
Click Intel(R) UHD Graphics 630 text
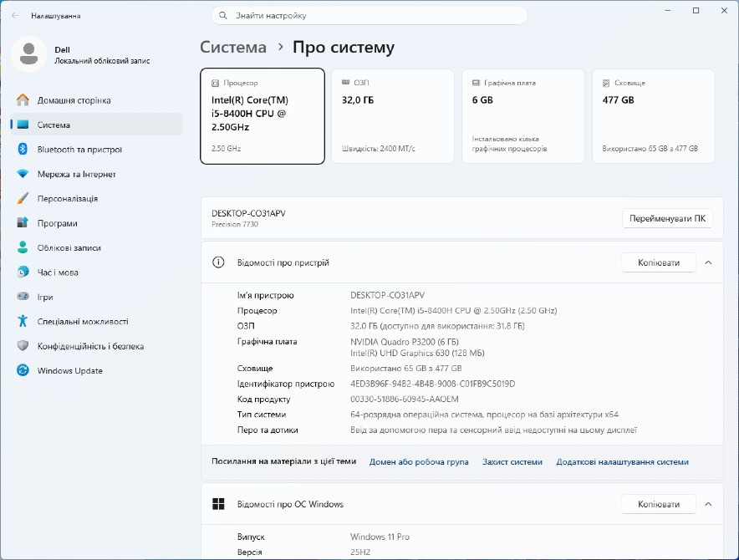pyautogui.click(x=417, y=353)
